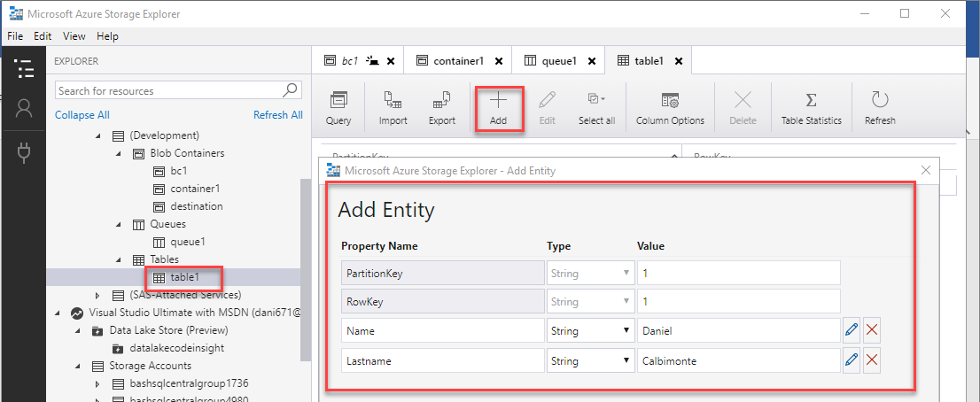The height and width of the screenshot is (402, 980).
Task: Open the Type dropdown for Lastname property
Action: (626, 359)
